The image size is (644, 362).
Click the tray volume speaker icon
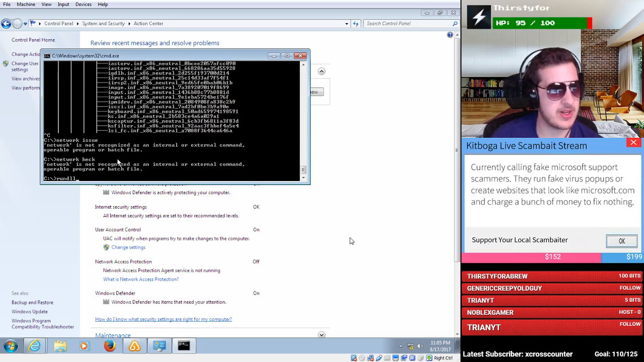pyautogui.click(x=420, y=346)
